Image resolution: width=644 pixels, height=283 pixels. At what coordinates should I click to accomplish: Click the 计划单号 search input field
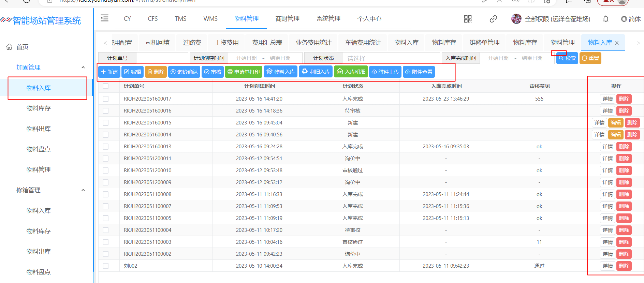click(x=162, y=58)
